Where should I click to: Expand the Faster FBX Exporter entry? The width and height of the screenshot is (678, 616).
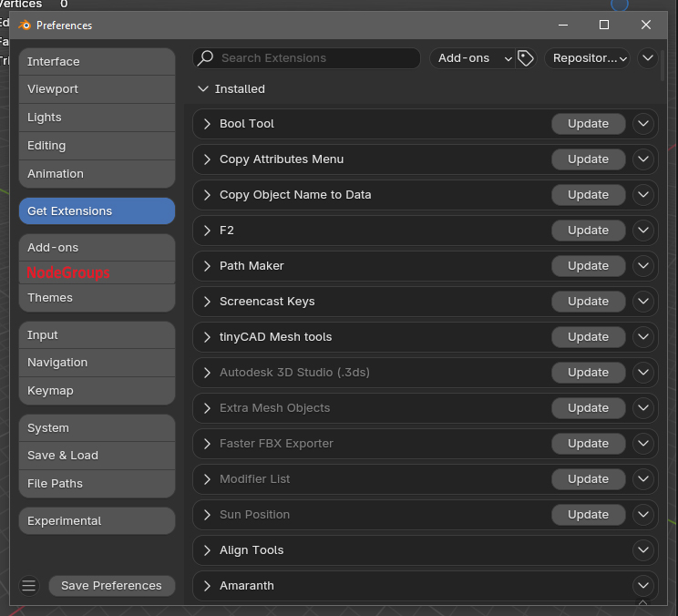[x=207, y=444]
